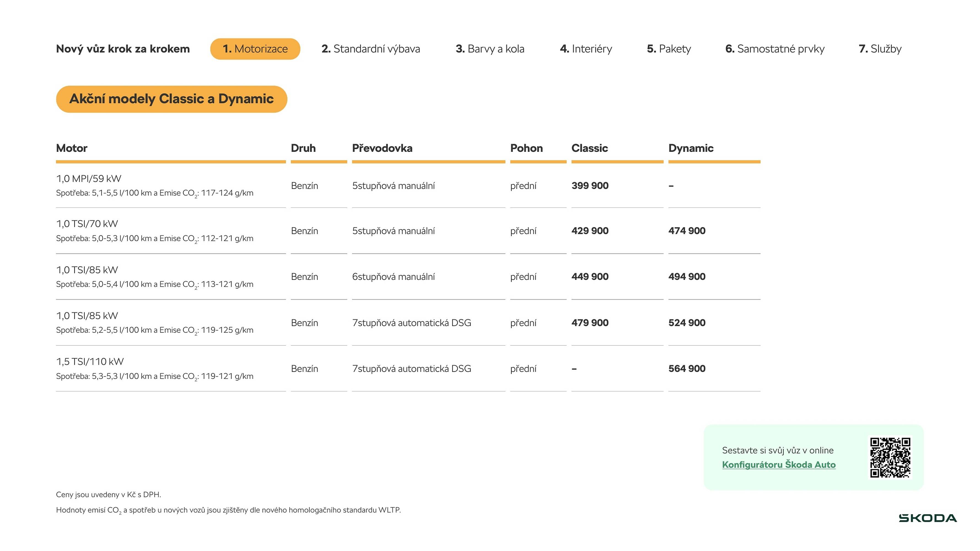980x551 pixels.
Task: Open Samostatné prvky tab
Action: 775,49
